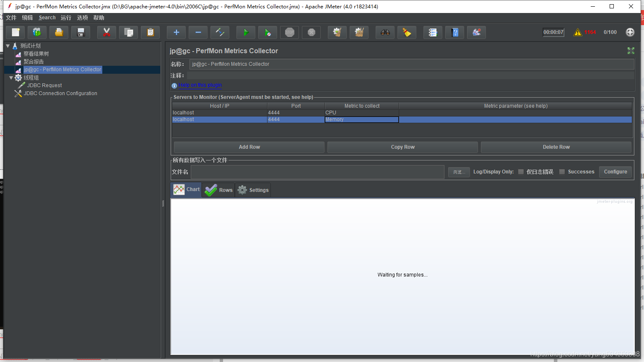Click the Toggle enable/disable toolbar icon
The width and height of the screenshot is (644, 362).
[220, 32]
